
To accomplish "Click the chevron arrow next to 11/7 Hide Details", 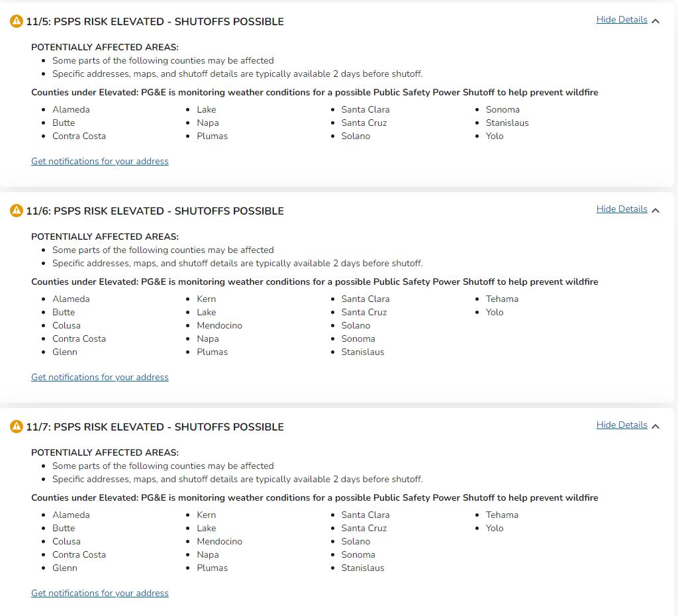I will click(655, 426).
